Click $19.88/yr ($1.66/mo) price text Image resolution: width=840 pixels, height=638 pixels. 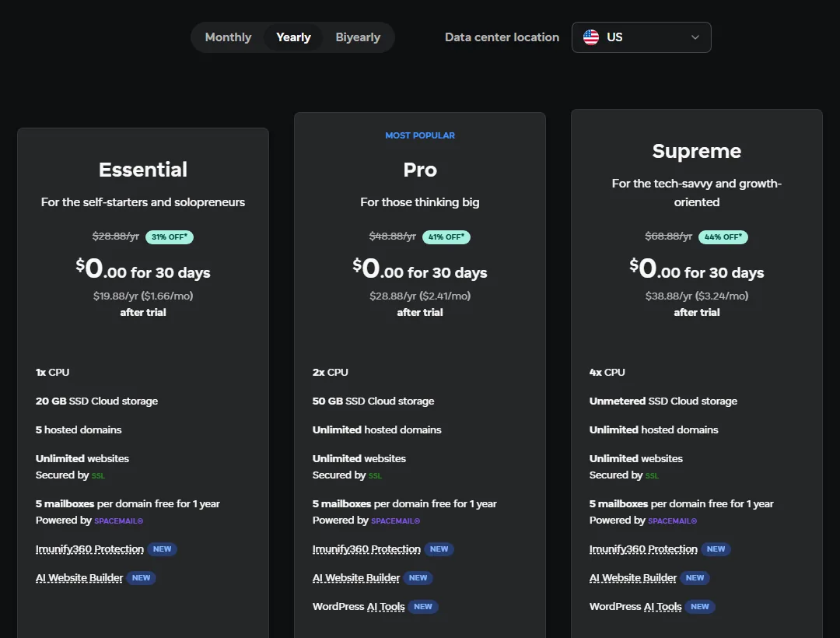click(143, 296)
